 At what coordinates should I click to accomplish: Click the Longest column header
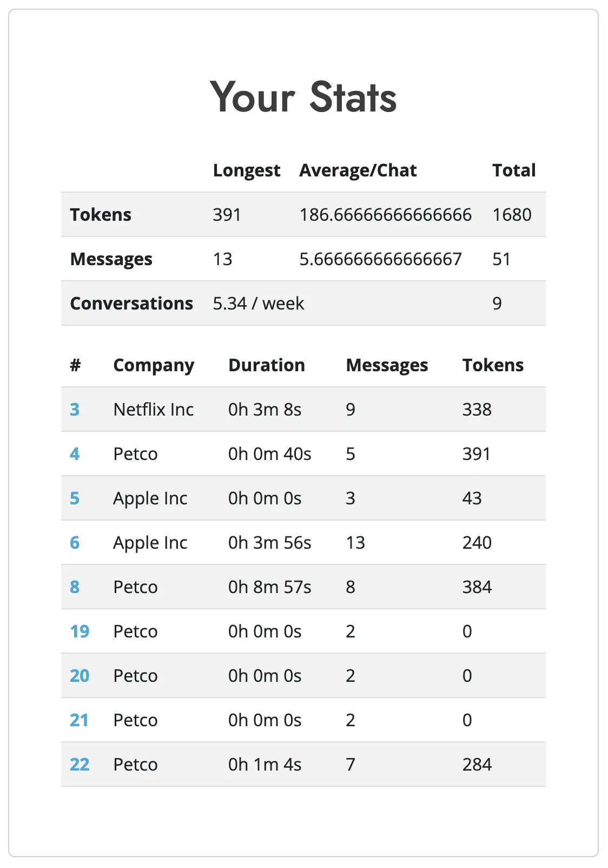tap(247, 170)
